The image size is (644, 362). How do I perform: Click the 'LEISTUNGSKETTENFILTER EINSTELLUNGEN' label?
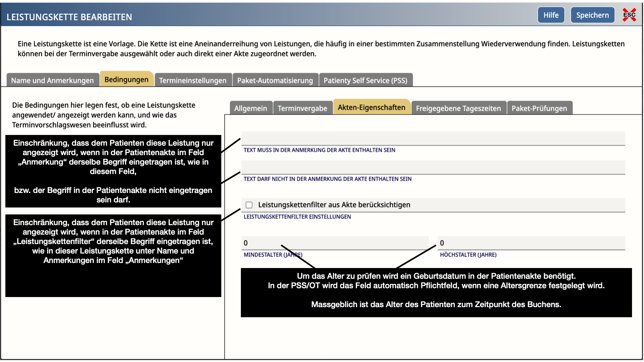pos(297,217)
